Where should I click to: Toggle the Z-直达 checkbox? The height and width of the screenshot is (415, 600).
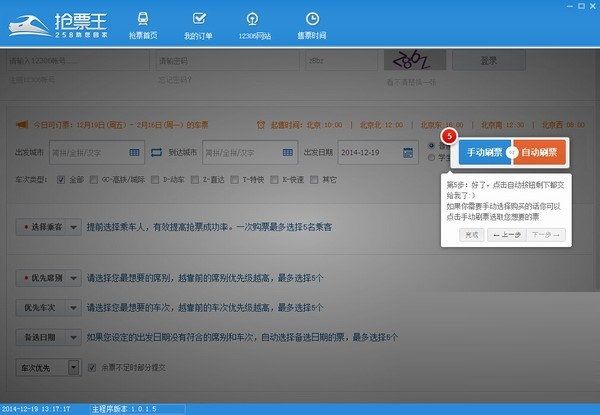pyautogui.click(x=195, y=180)
